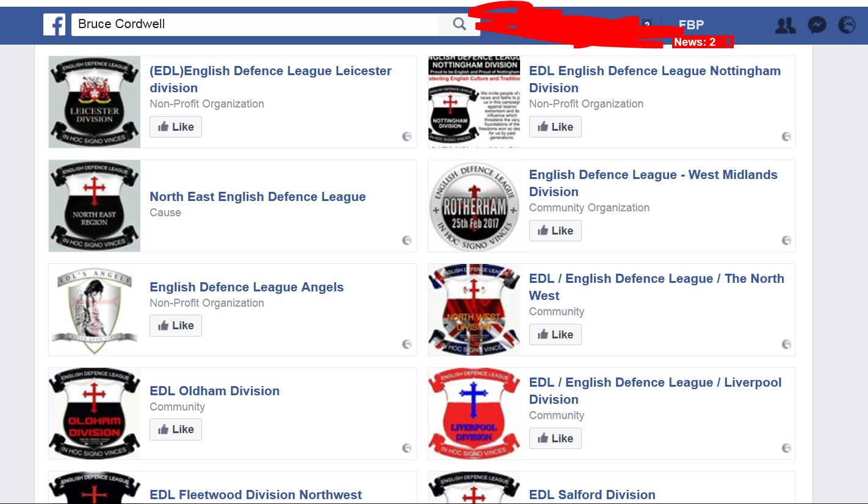Click the Rotherham 25th Feb 2017 thumbnail
Screen dimensions: 868x504
[474, 206]
